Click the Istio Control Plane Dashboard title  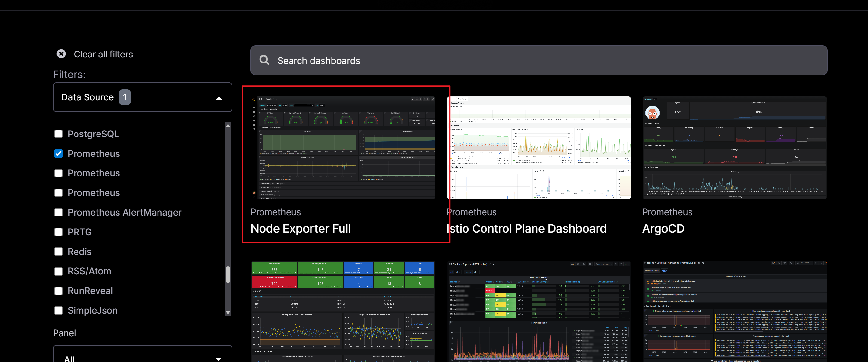[526, 229]
